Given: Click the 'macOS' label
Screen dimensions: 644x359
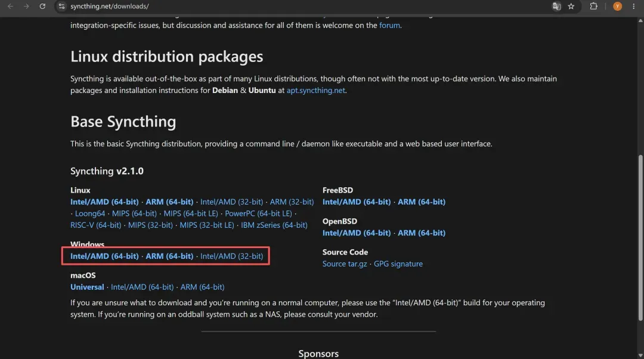Looking at the screenshot, I should [83, 276].
